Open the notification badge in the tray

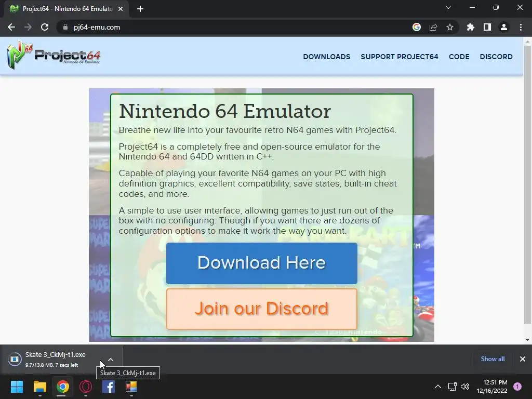coord(517,387)
